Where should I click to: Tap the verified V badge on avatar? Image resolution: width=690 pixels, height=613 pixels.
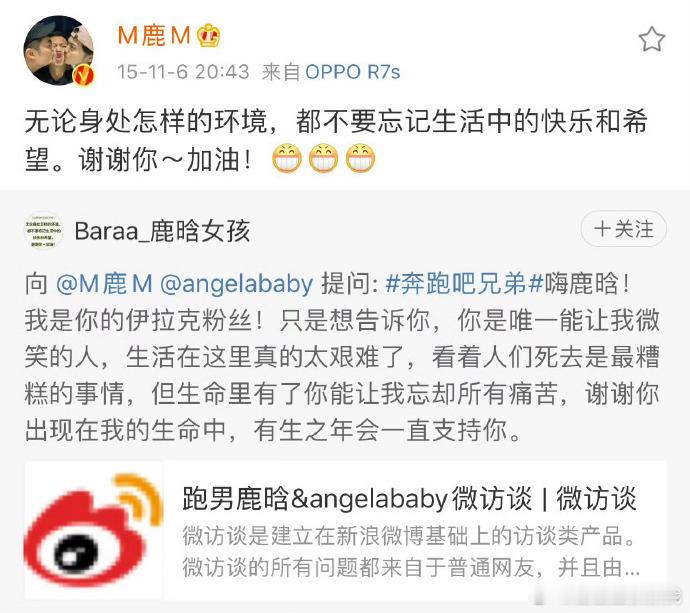(84, 75)
